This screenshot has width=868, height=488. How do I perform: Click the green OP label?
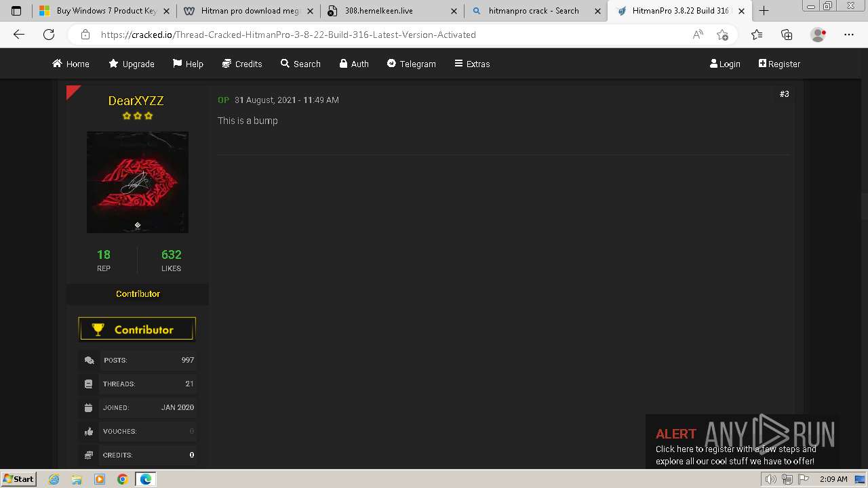[x=223, y=100]
